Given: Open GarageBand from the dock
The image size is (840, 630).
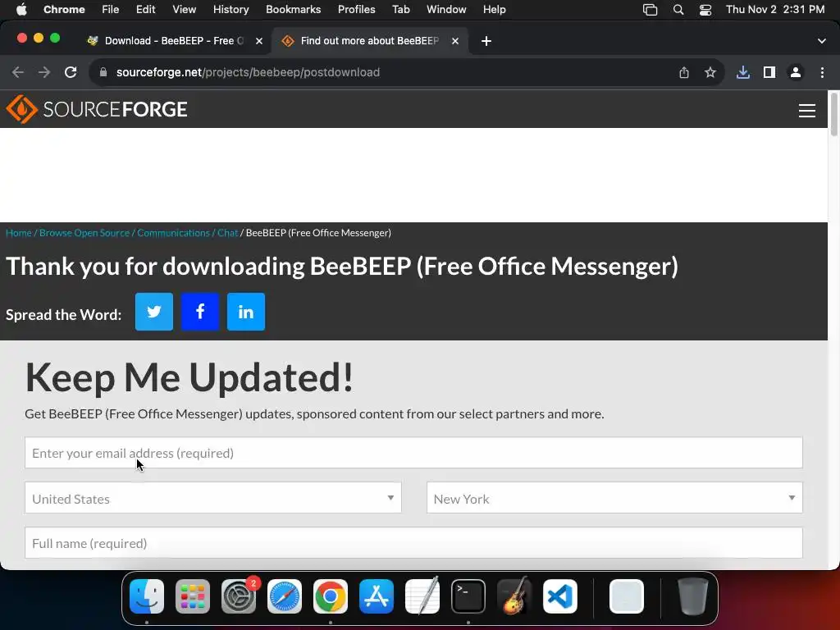Looking at the screenshot, I should tap(514, 596).
